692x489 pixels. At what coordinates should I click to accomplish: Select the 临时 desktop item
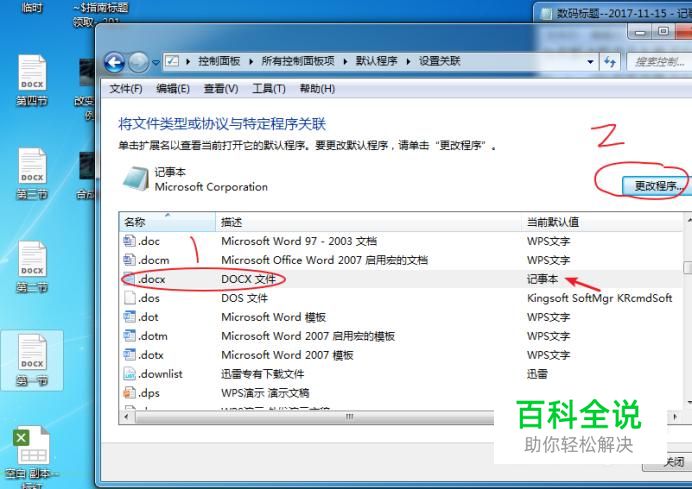tap(32, 8)
